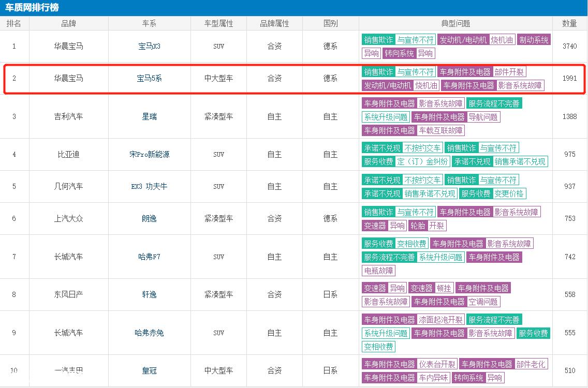588x388 pixels.
Task: Click the 仪表台开裂 tag in 皇冠 row
Action: point(437,364)
